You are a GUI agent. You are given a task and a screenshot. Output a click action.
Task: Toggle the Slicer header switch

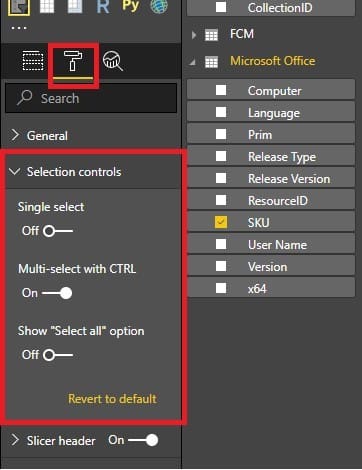click(143, 440)
